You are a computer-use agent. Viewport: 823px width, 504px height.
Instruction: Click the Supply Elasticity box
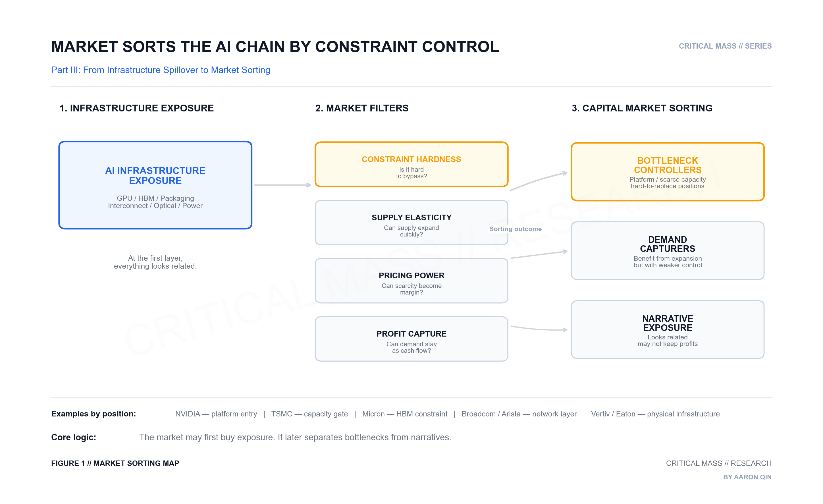point(411,223)
